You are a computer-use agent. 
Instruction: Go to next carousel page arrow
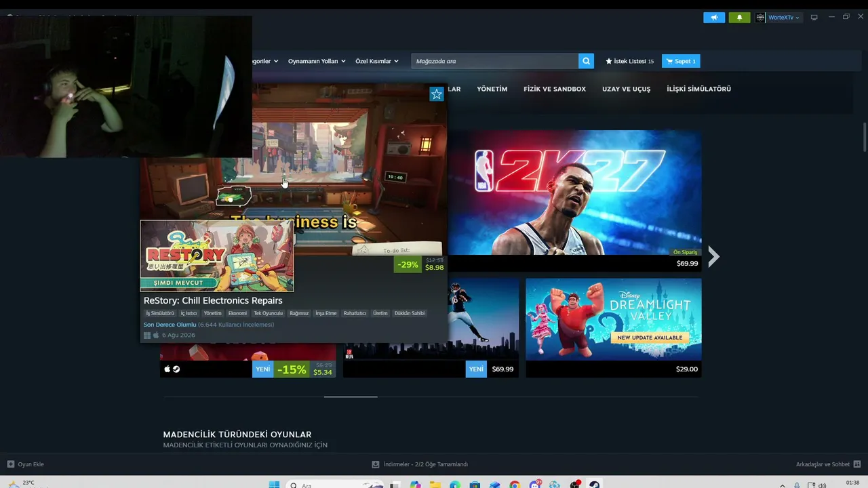pyautogui.click(x=713, y=256)
